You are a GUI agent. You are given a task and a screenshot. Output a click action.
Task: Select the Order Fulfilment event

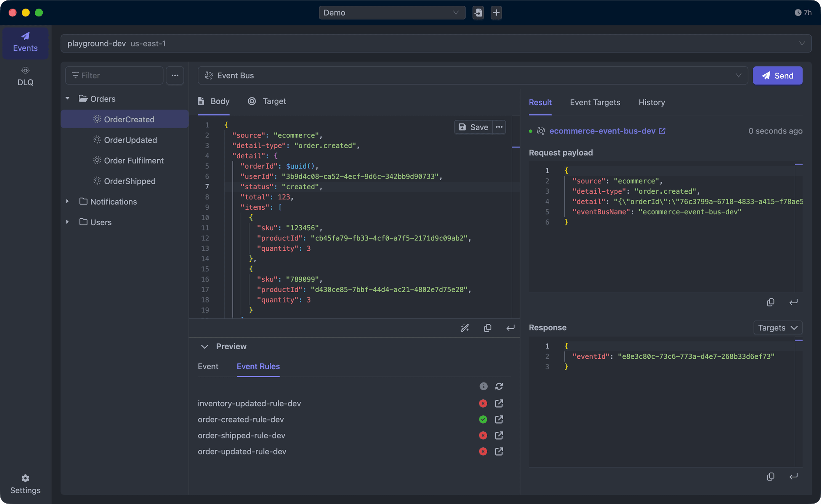125,160
